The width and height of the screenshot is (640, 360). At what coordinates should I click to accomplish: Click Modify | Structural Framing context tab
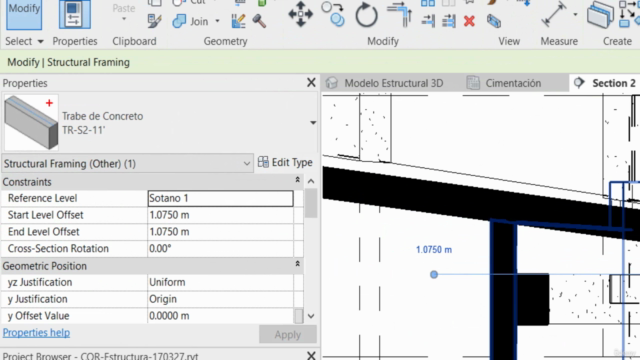point(68,62)
